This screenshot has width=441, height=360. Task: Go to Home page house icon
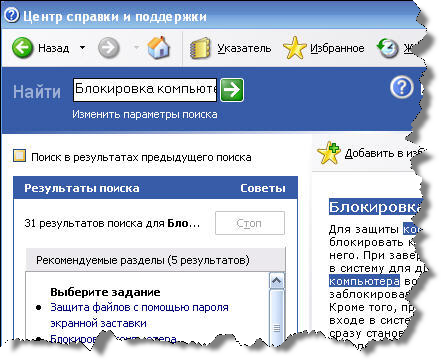pyautogui.click(x=159, y=48)
